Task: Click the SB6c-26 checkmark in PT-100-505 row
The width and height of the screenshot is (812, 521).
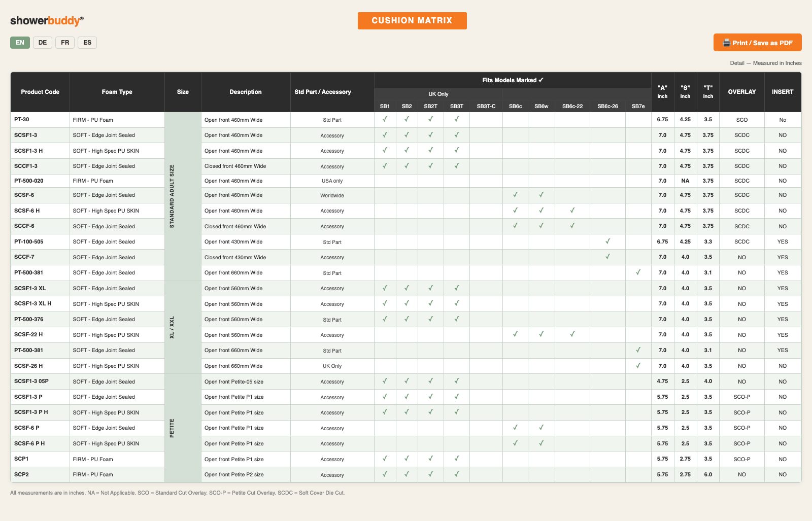Action: 607,241
